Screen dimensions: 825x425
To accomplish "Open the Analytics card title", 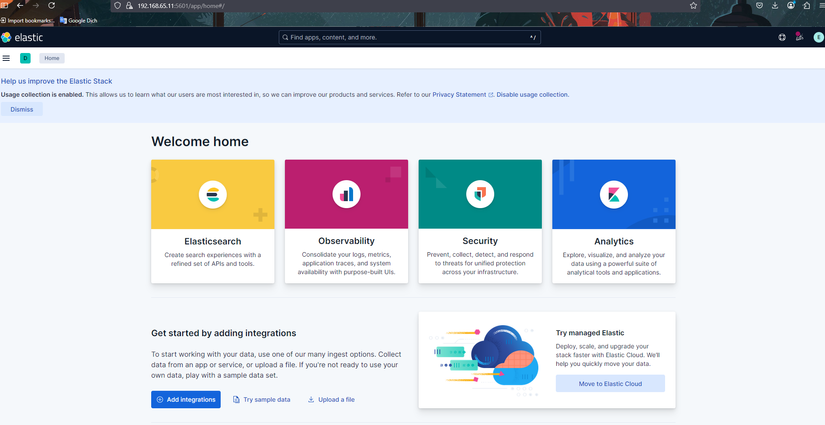I will (x=613, y=241).
